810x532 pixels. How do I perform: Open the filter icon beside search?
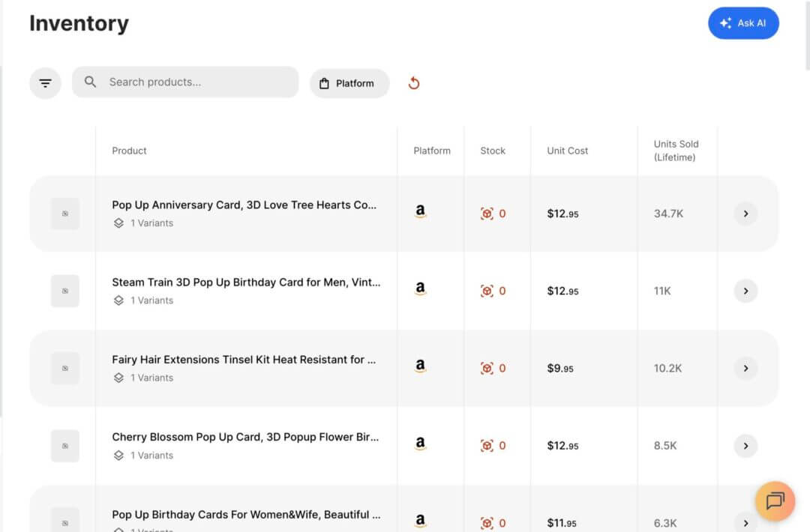[45, 82]
